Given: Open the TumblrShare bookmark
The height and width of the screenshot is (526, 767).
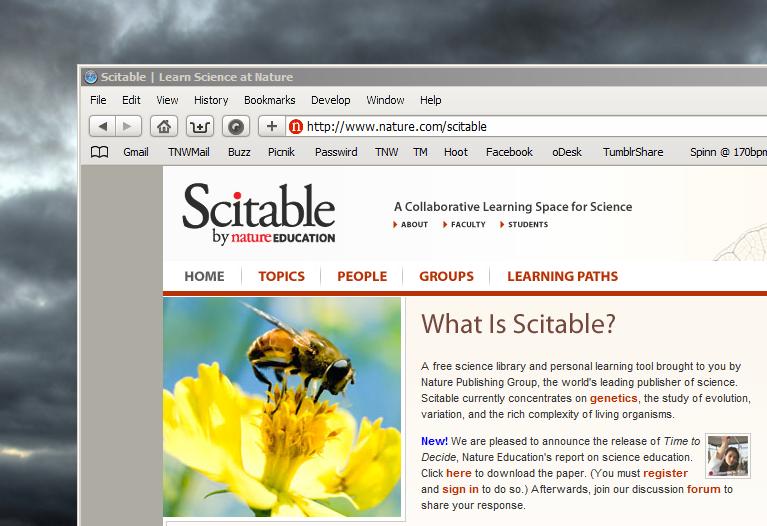Looking at the screenshot, I should point(633,152).
